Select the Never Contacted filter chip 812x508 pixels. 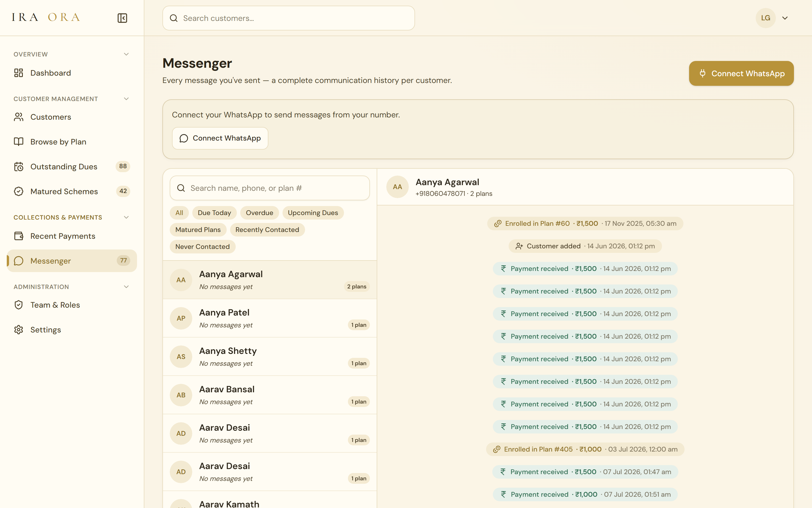coord(202,247)
